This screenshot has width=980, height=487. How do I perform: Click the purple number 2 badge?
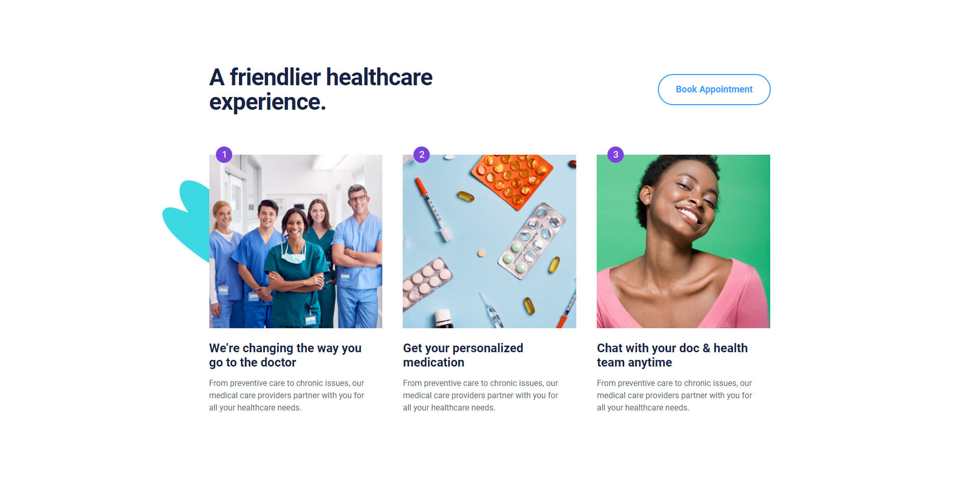click(x=422, y=154)
